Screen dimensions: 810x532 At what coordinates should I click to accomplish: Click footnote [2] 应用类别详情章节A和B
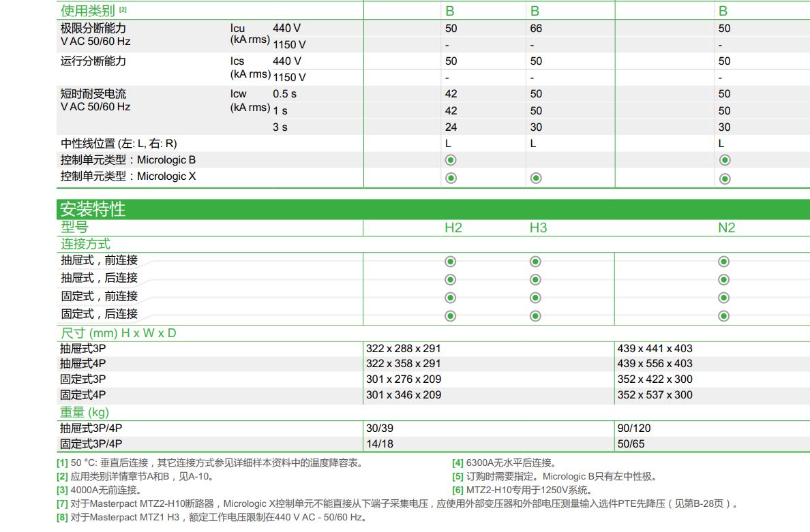[136, 476]
